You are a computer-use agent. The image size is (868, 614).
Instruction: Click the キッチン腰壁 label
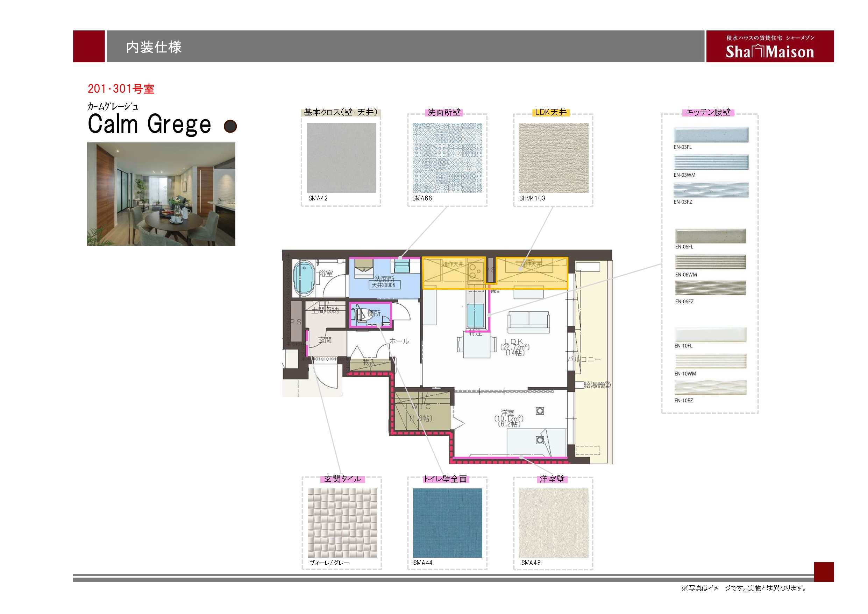tap(708, 112)
